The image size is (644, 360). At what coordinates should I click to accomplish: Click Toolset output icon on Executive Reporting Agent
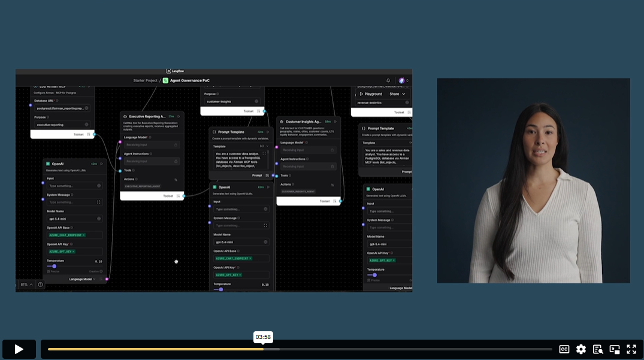point(178,196)
